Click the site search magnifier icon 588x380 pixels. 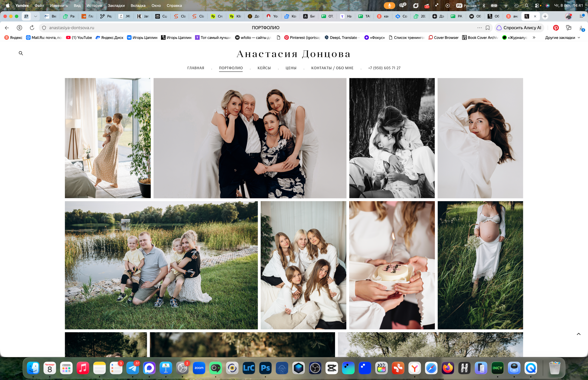pos(21,53)
